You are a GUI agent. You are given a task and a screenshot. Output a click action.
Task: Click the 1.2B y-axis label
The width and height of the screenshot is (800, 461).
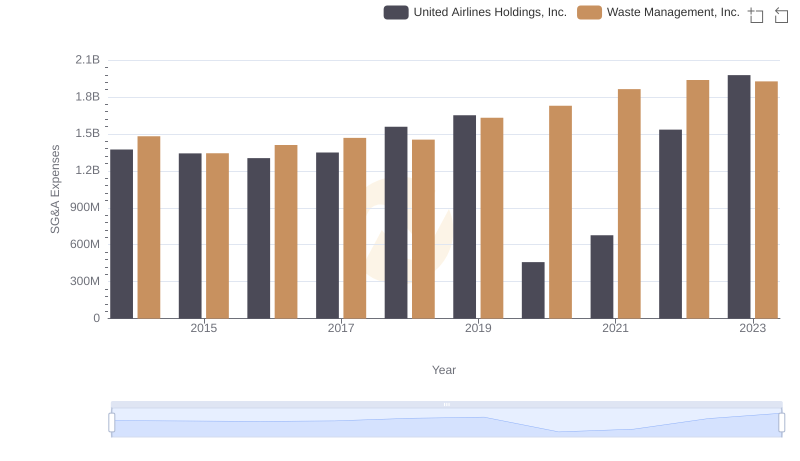pyautogui.click(x=88, y=170)
